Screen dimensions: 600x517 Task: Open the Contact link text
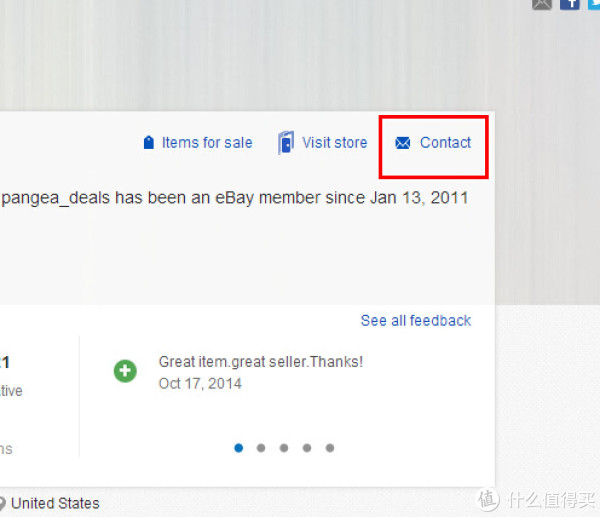point(445,143)
